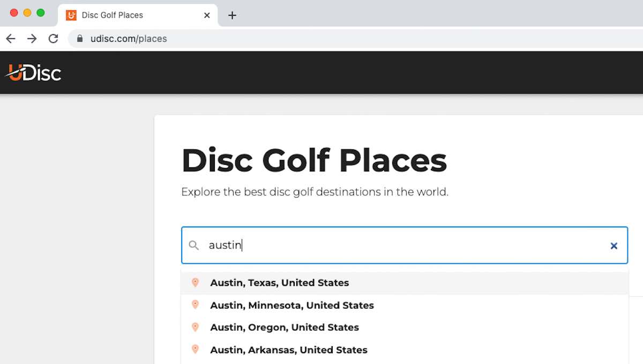This screenshot has width=643, height=364.
Task: Click pin icon next to Austin, Texas
Action: [x=196, y=283]
